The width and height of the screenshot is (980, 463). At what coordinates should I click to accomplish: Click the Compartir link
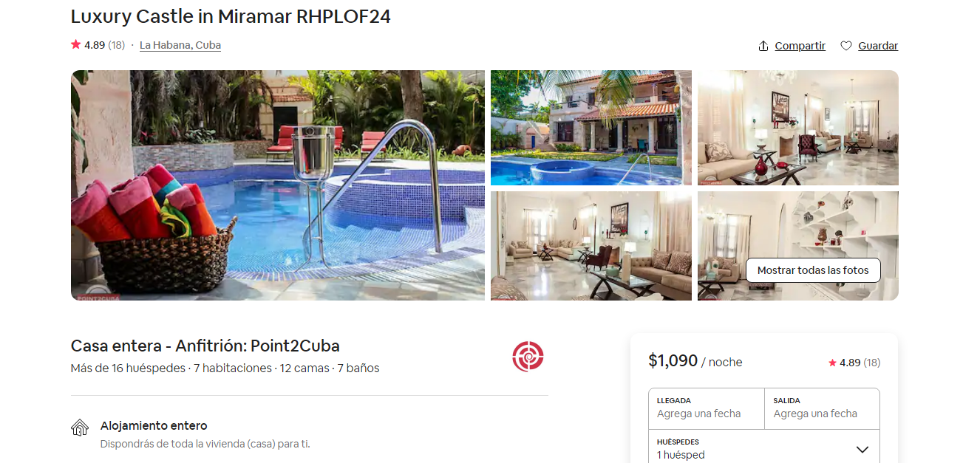click(x=800, y=46)
